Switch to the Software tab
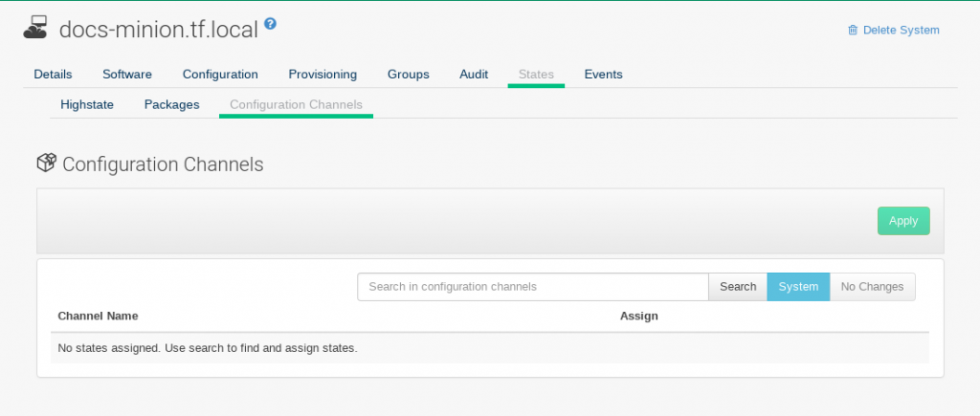 pos(126,74)
